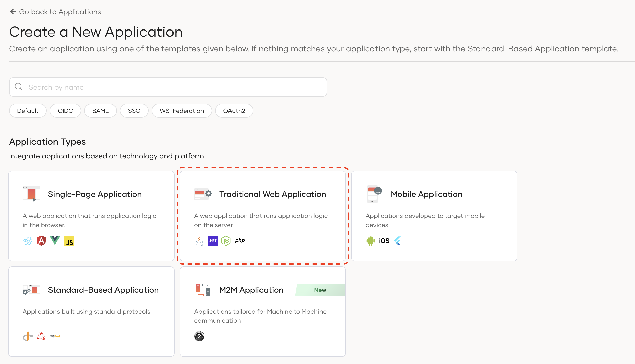Click the PHP icon

pos(240,240)
